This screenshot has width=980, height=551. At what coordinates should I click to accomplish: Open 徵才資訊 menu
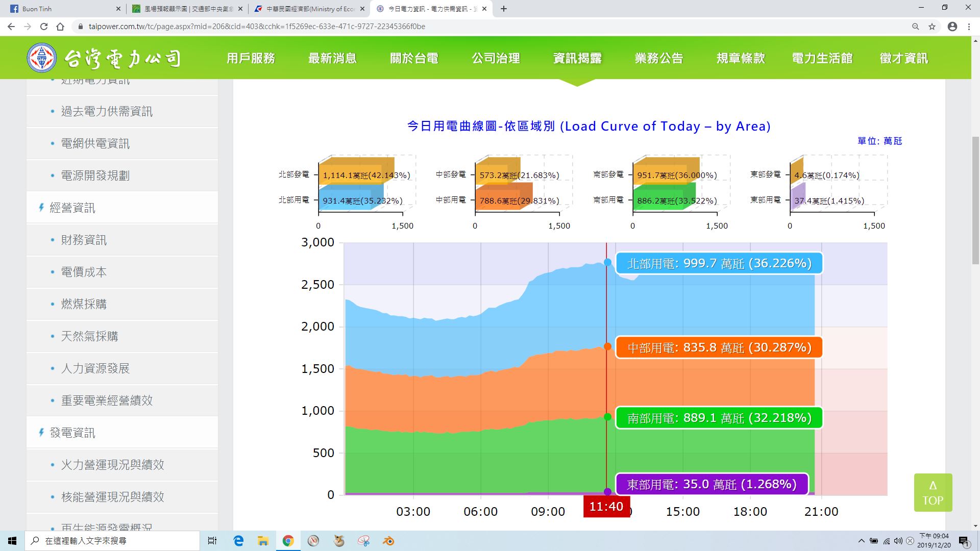tap(904, 58)
